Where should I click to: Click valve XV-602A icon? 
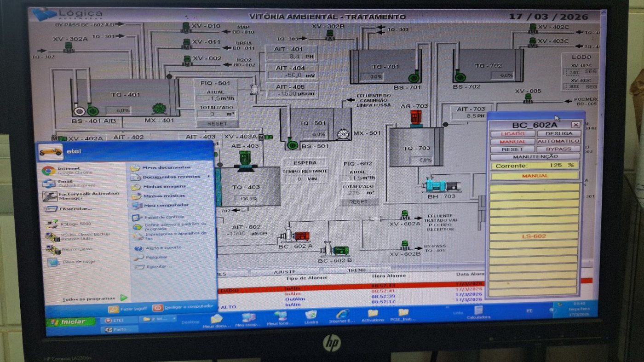(405, 215)
